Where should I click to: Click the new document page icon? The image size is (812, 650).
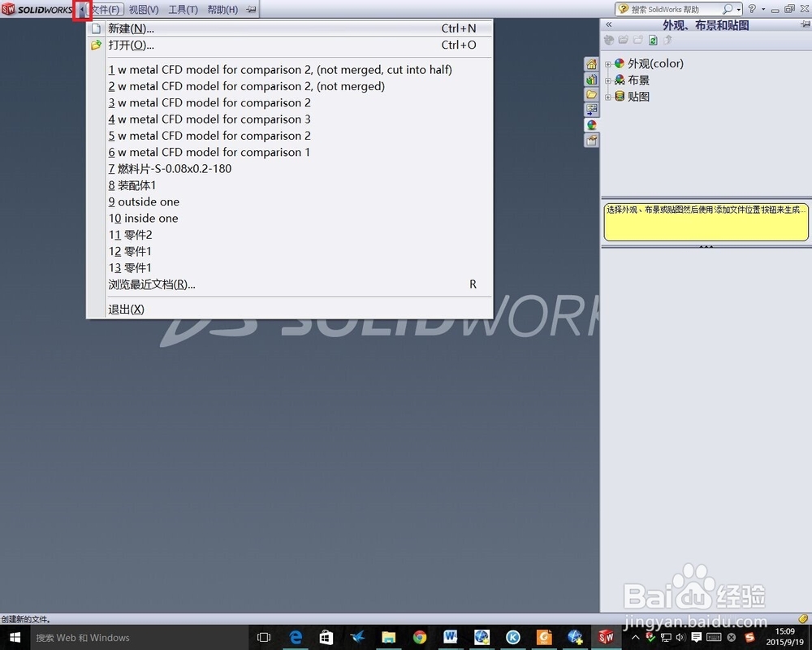coord(96,28)
